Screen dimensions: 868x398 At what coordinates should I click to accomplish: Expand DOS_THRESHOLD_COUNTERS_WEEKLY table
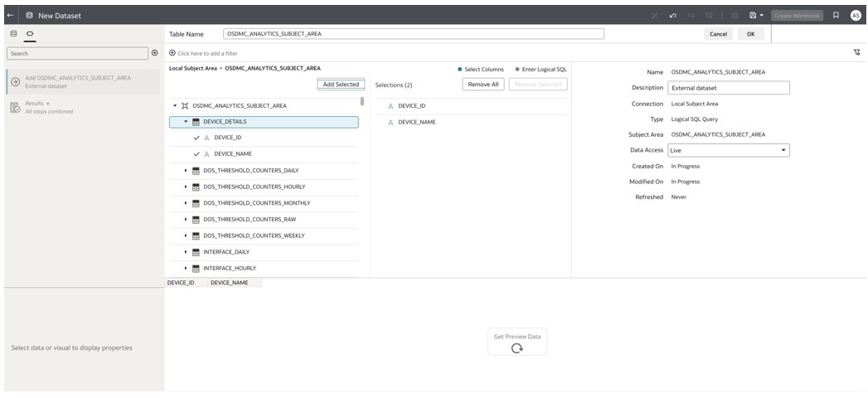[186, 235]
